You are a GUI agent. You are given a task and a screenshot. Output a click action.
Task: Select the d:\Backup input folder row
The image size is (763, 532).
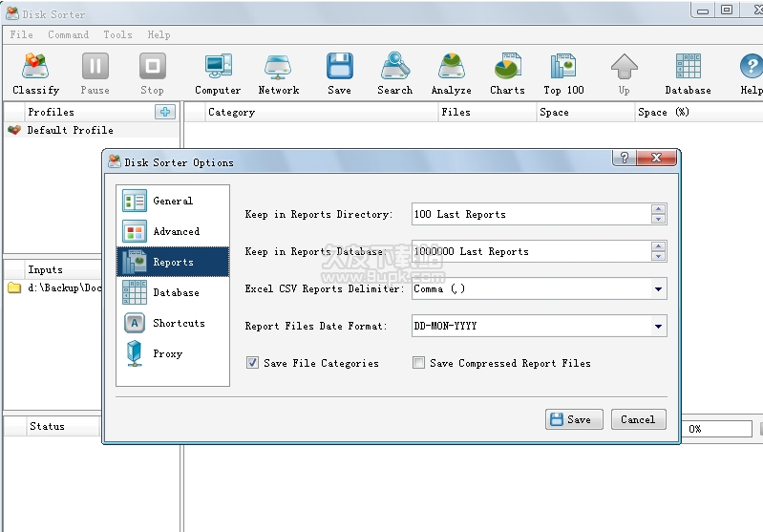click(x=53, y=287)
